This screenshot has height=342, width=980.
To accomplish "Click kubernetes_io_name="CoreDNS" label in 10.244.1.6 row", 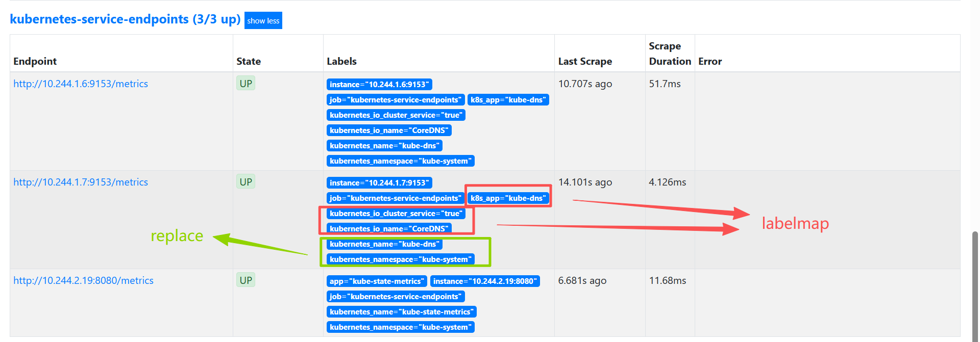I will point(389,130).
